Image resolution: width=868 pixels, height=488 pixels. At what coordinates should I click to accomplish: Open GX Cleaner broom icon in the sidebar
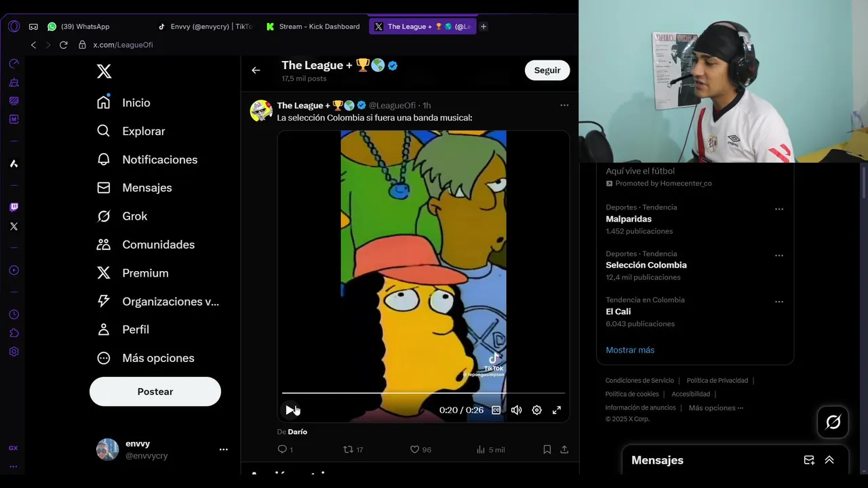14,83
